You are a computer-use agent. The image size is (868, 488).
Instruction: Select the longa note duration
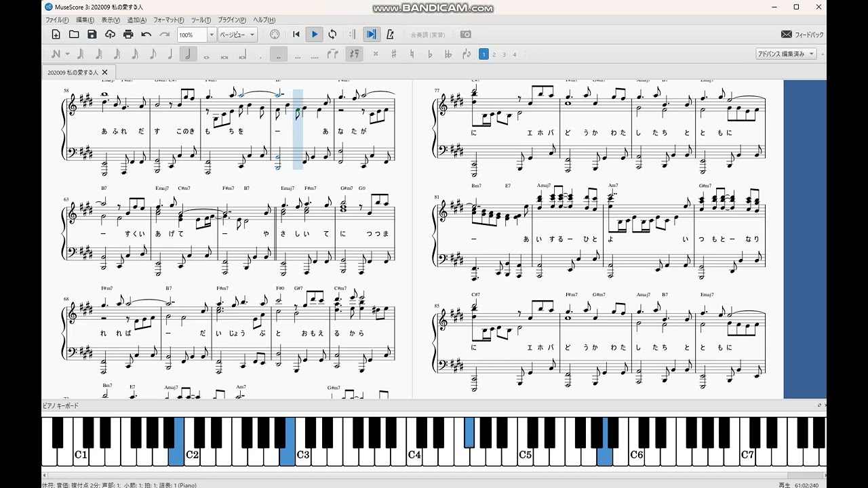[242, 54]
